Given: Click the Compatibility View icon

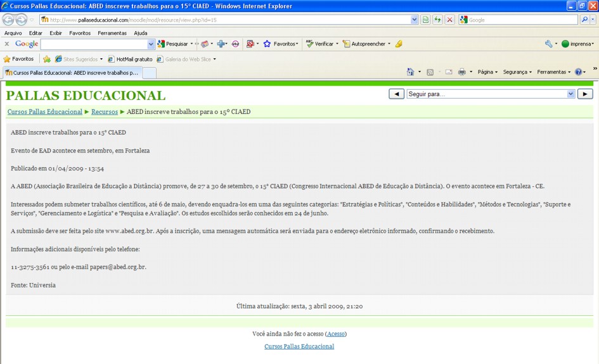Looking at the screenshot, I should [425, 20].
